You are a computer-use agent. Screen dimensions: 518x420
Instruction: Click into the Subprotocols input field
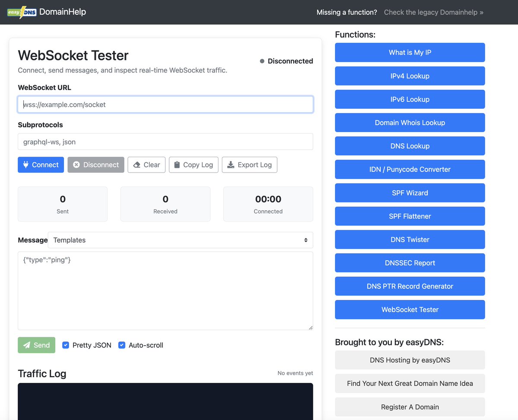[x=165, y=142]
